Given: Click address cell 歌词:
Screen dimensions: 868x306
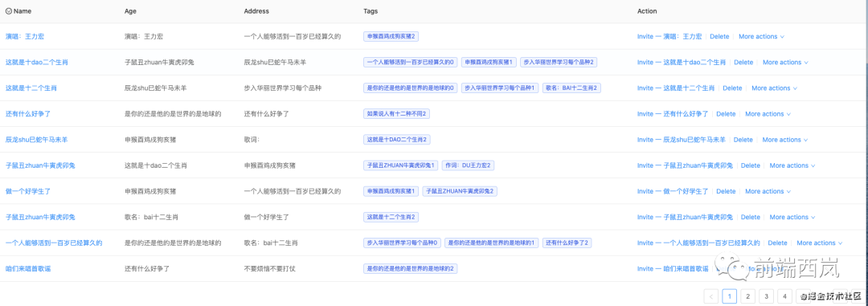Looking at the screenshot, I should [x=252, y=140].
